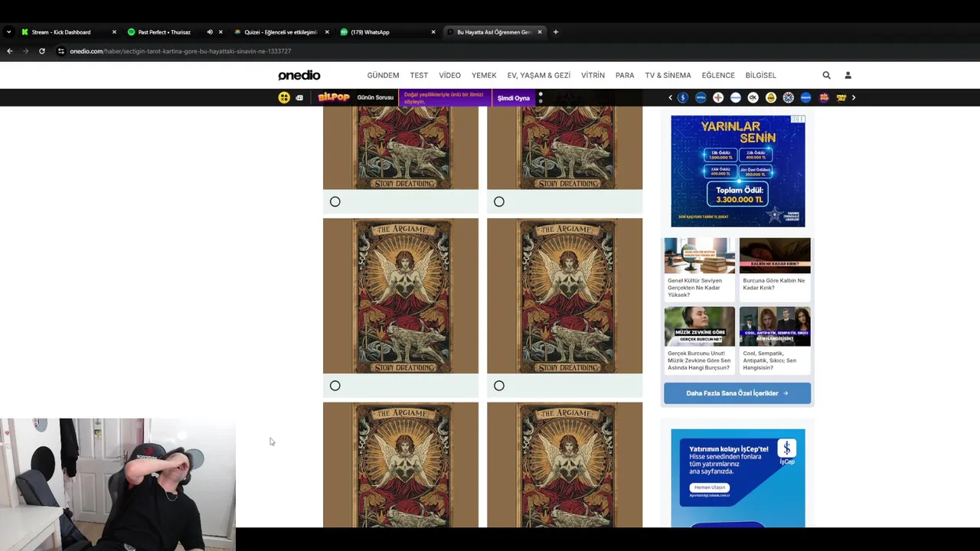Open the TEST menu
Image resolution: width=980 pixels, height=551 pixels.
tap(419, 75)
